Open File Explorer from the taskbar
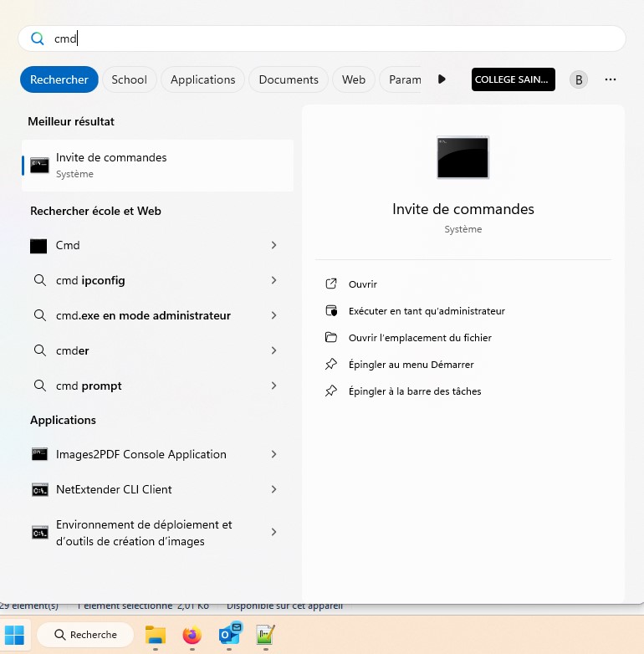 tap(156, 635)
